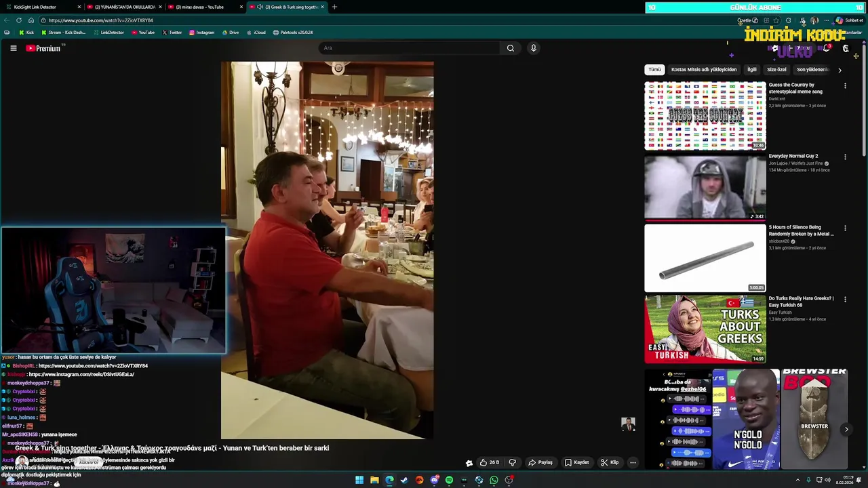Close the 'Greek & Turk sing together' tab

[x=322, y=7]
